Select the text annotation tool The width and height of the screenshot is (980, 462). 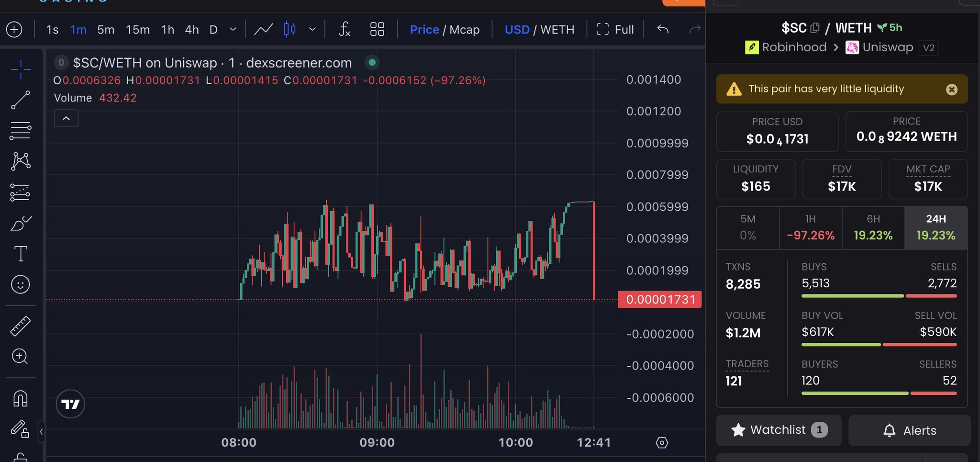point(21,254)
